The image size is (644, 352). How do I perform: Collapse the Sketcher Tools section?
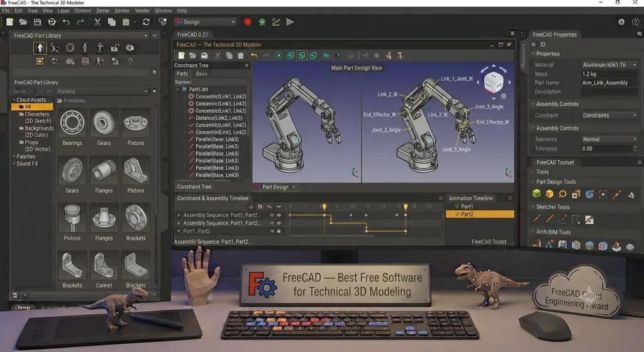[533, 207]
